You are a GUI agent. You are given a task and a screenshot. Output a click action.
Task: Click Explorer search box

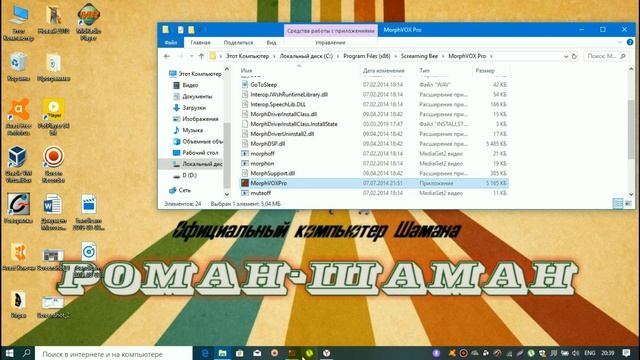pos(606,56)
